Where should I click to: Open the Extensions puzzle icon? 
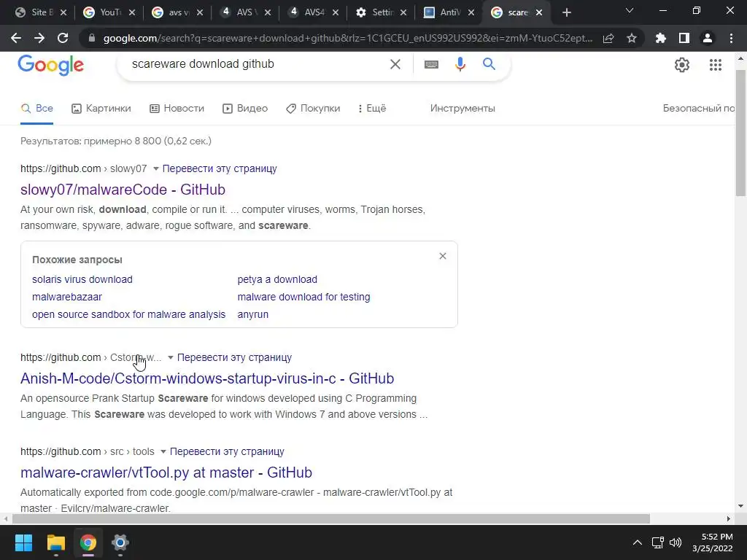[661, 38]
